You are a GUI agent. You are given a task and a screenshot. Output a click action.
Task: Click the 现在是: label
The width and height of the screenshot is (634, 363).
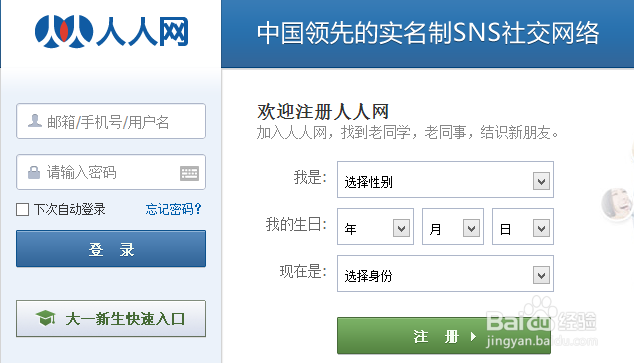tap(303, 271)
